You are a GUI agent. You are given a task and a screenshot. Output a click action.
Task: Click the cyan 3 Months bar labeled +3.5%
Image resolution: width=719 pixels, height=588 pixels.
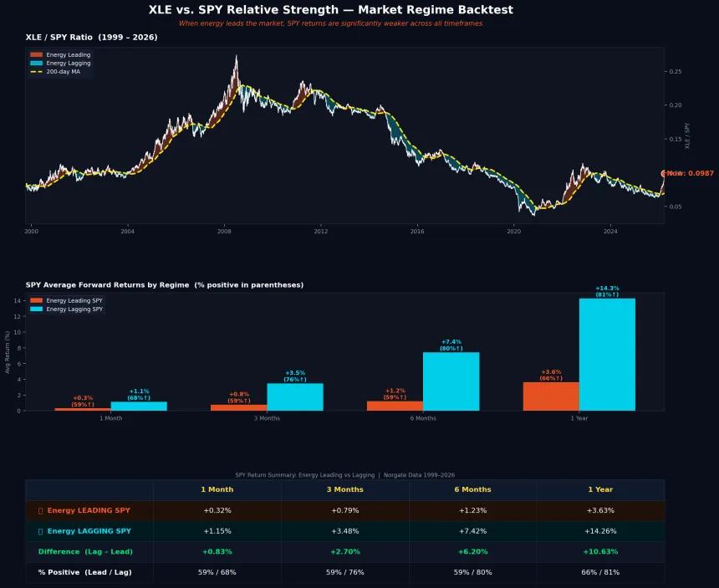pyautogui.click(x=295, y=396)
